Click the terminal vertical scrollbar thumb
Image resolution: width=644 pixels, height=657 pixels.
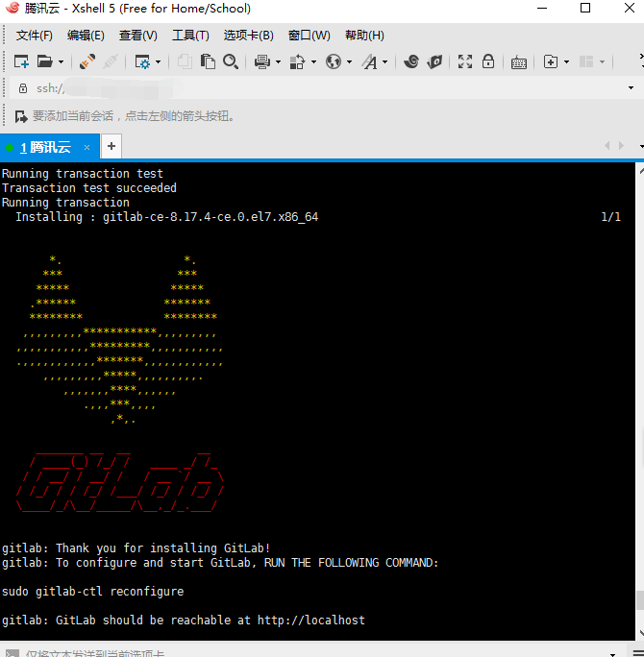pos(640,600)
